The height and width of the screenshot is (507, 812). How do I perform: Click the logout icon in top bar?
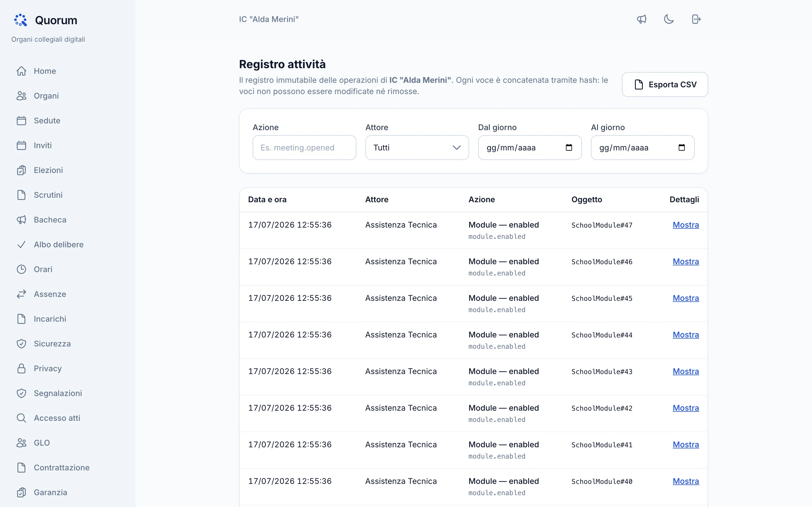point(696,19)
